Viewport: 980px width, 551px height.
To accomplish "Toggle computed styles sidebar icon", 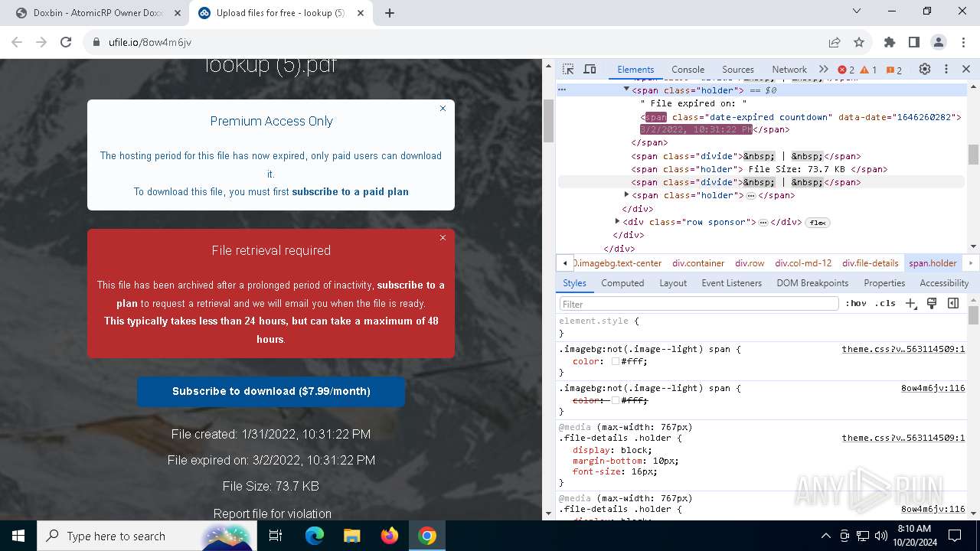I will [953, 303].
